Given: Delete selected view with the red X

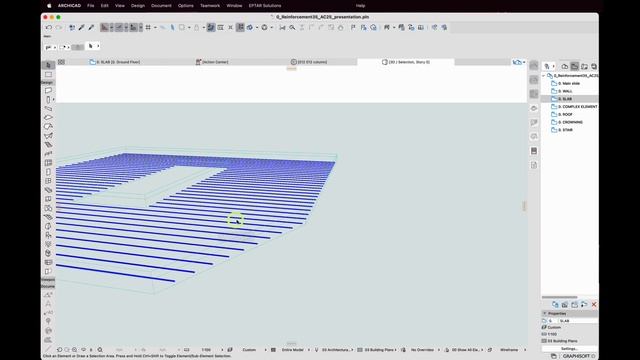Looking at the screenshot, I should (x=594, y=304).
